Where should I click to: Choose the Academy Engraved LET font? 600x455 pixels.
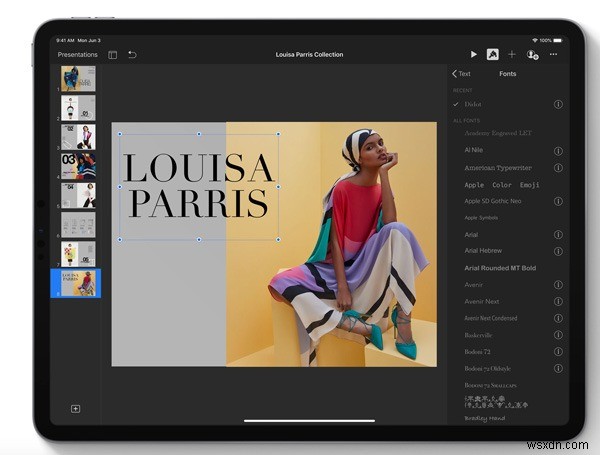pyautogui.click(x=498, y=133)
